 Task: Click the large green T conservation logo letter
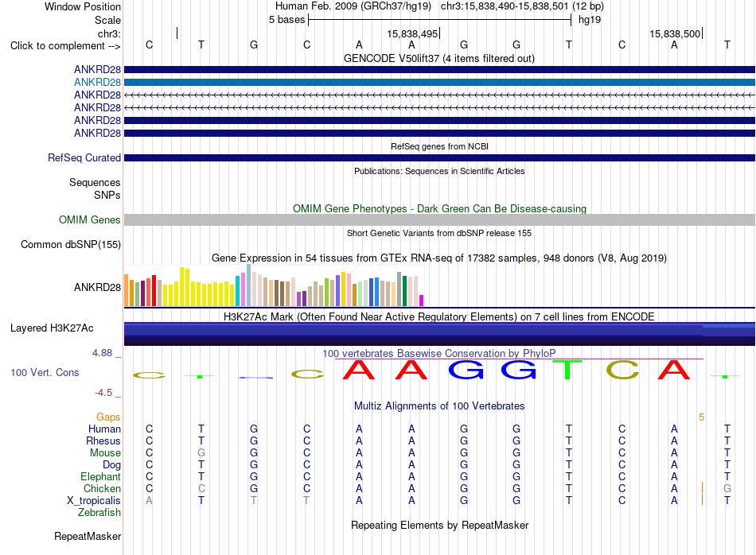[x=568, y=370]
